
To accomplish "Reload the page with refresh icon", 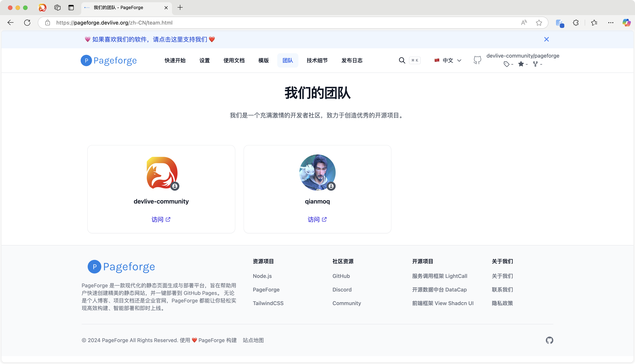I will coord(27,23).
